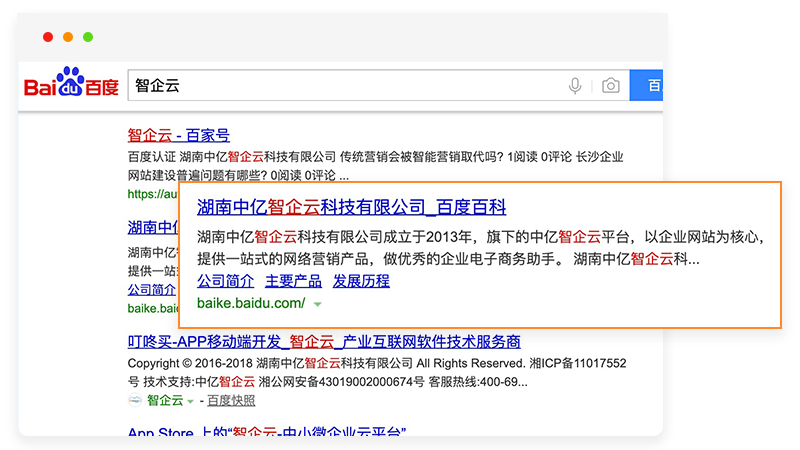Click the 智企云 site favicon
800x450 pixels.
[x=135, y=401]
